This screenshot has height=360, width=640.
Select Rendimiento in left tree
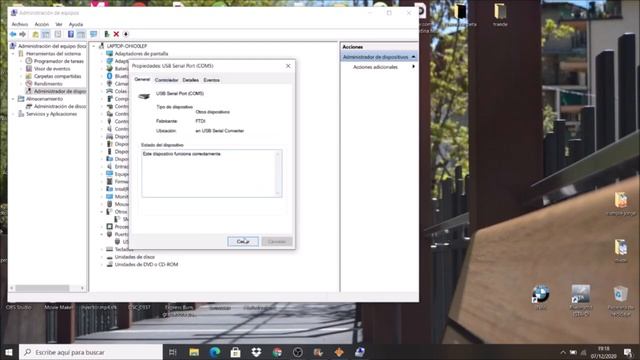click(x=48, y=84)
